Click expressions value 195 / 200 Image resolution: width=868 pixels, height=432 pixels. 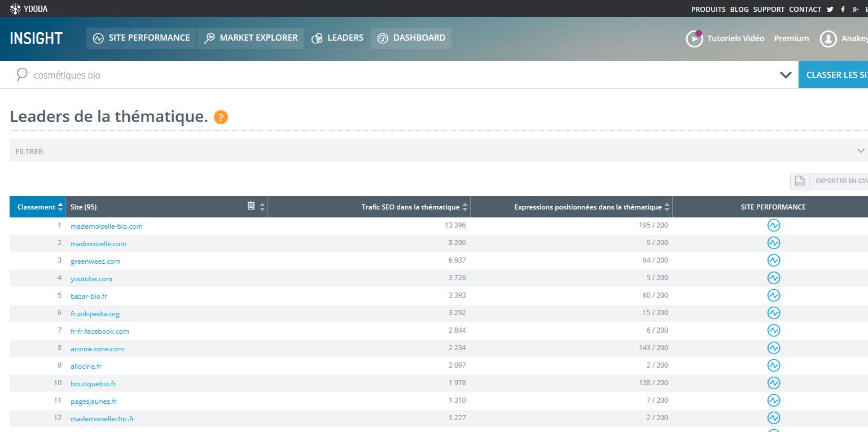pyautogui.click(x=654, y=225)
